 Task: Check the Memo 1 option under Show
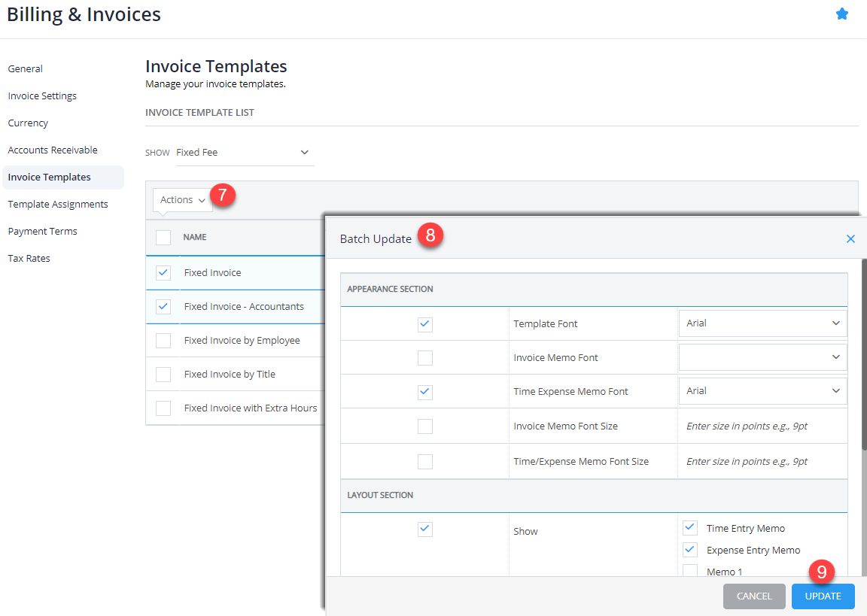pyautogui.click(x=690, y=570)
